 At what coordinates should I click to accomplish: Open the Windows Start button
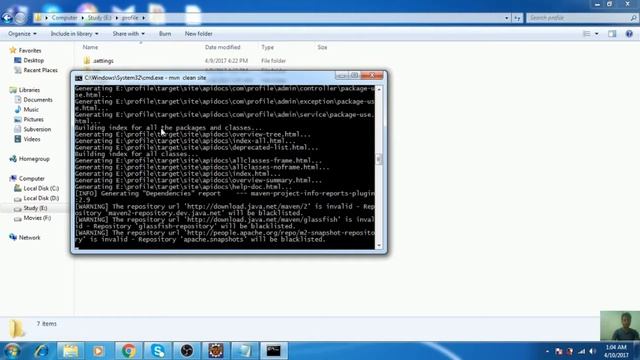(x=12, y=351)
